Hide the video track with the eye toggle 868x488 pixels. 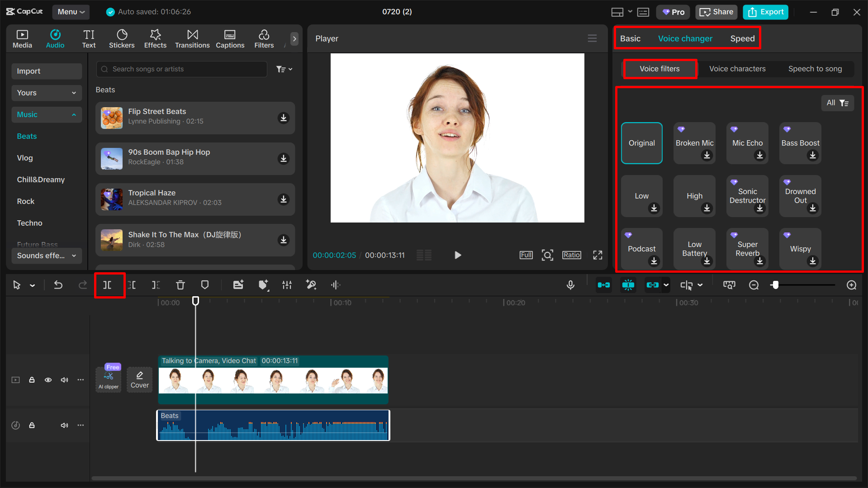point(48,380)
